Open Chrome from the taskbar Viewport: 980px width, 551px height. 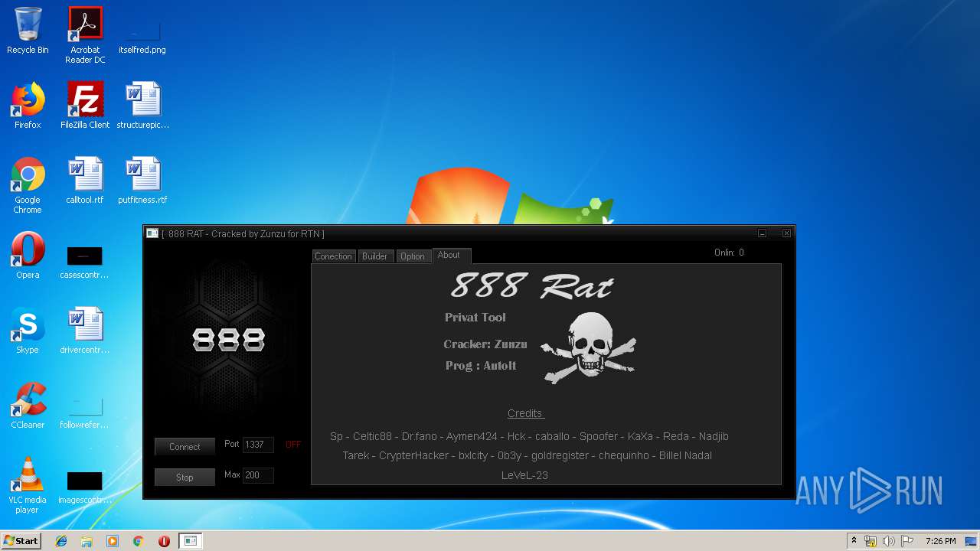[x=139, y=541]
